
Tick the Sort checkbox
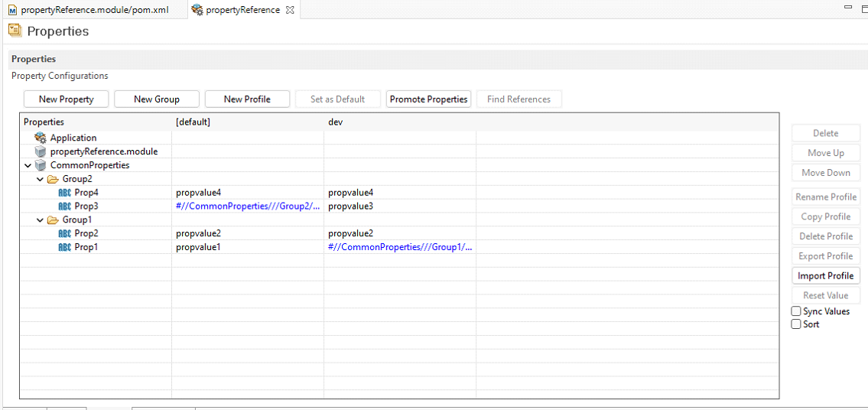click(x=796, y=324)
